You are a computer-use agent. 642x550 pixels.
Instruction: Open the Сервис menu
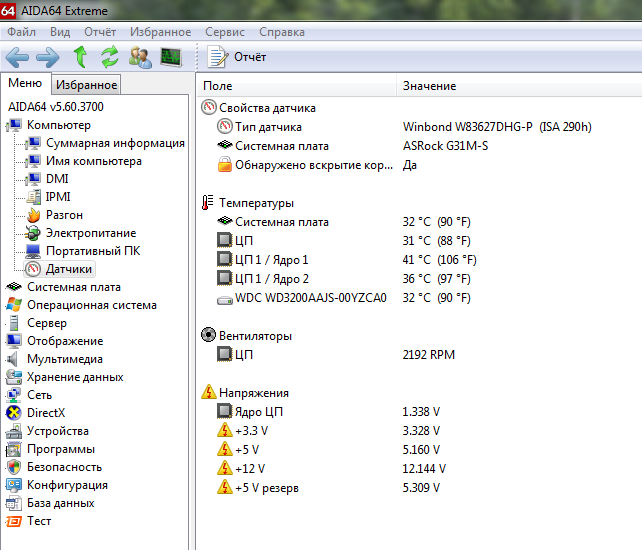click(x=225, y=32)
